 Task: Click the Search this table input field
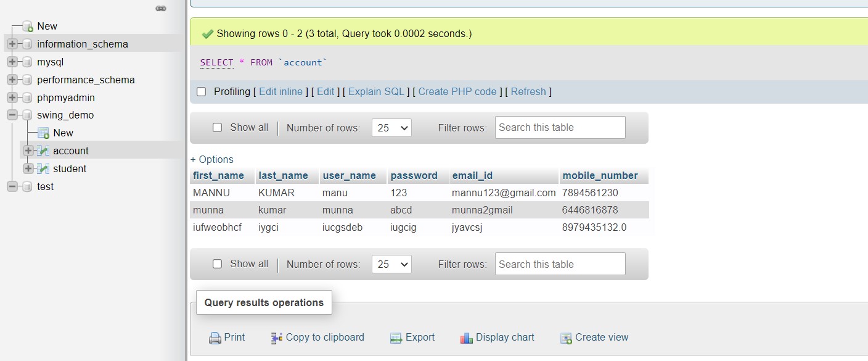[560, 127]
